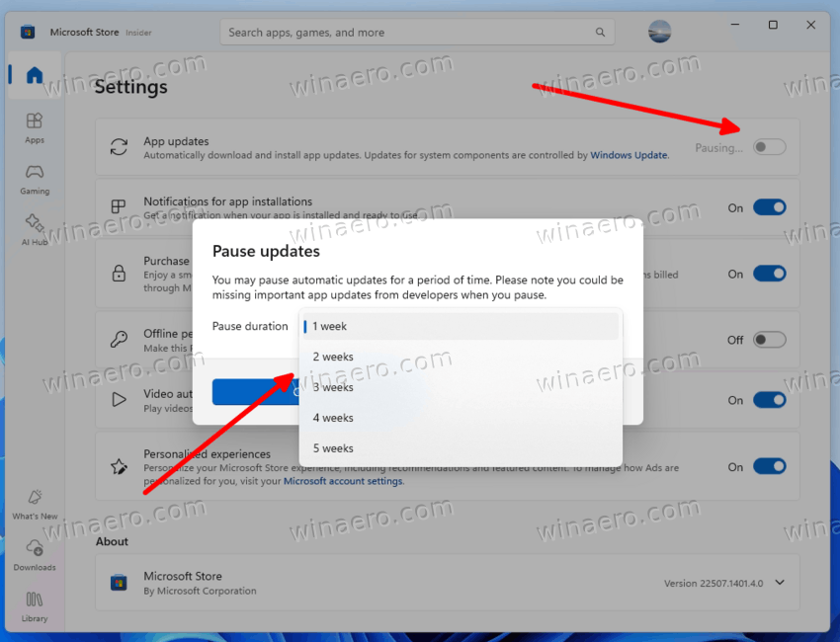Click the Insider label in title bar
The height and width of the screenshot is (642, 840).
pos(138,33)
